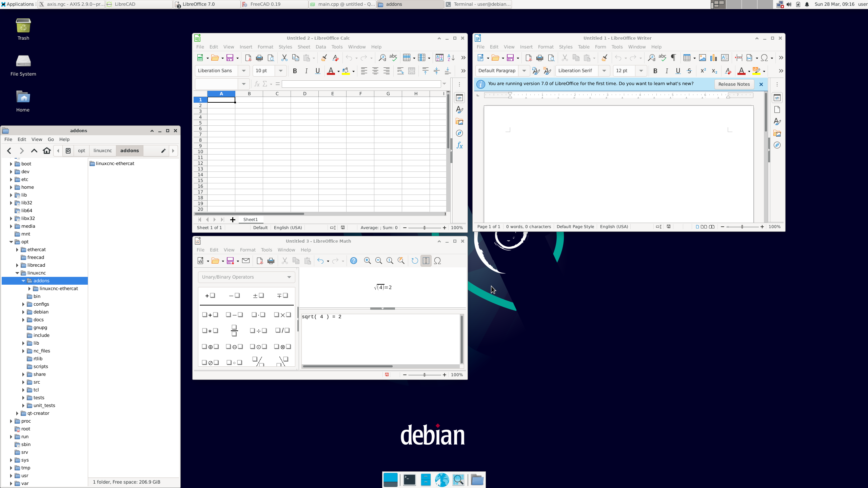Toggle Bold in Calc formatting bar
This screenshot has width=868, height=488.
pos(295,71)
